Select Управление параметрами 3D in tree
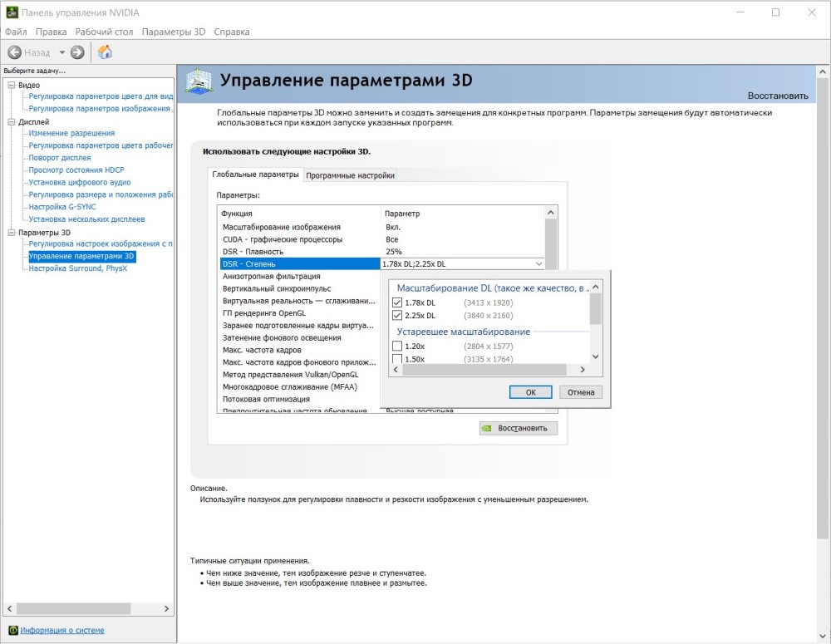The image size is (831, 644). click(81, 256)
